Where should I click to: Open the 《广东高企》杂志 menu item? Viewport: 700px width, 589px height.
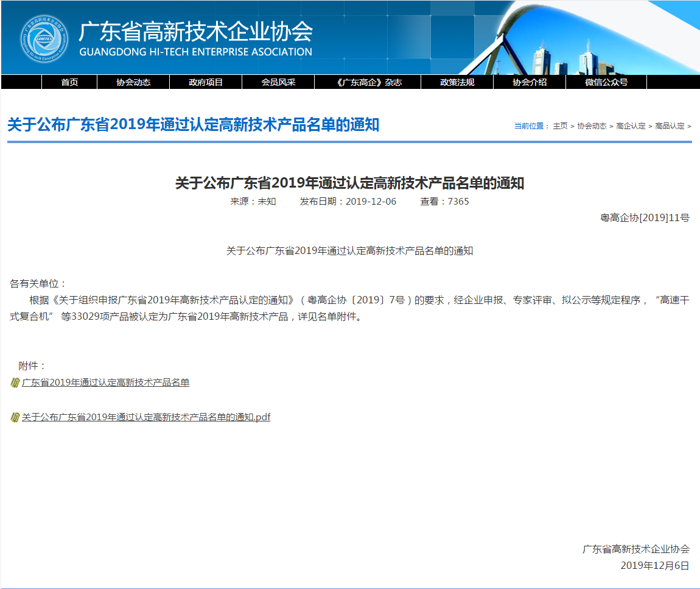tap(368, 82)
